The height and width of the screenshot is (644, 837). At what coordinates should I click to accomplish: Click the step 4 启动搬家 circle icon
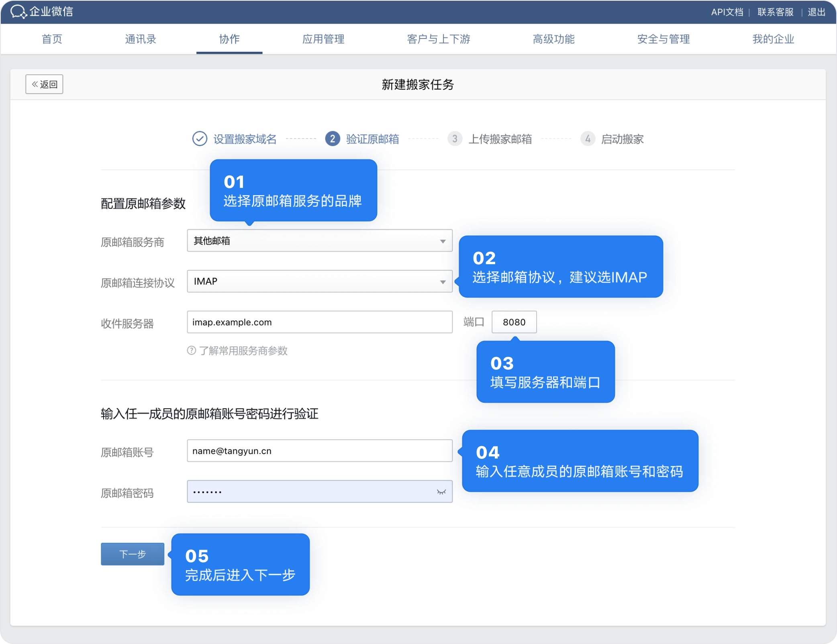click(587, 139)
